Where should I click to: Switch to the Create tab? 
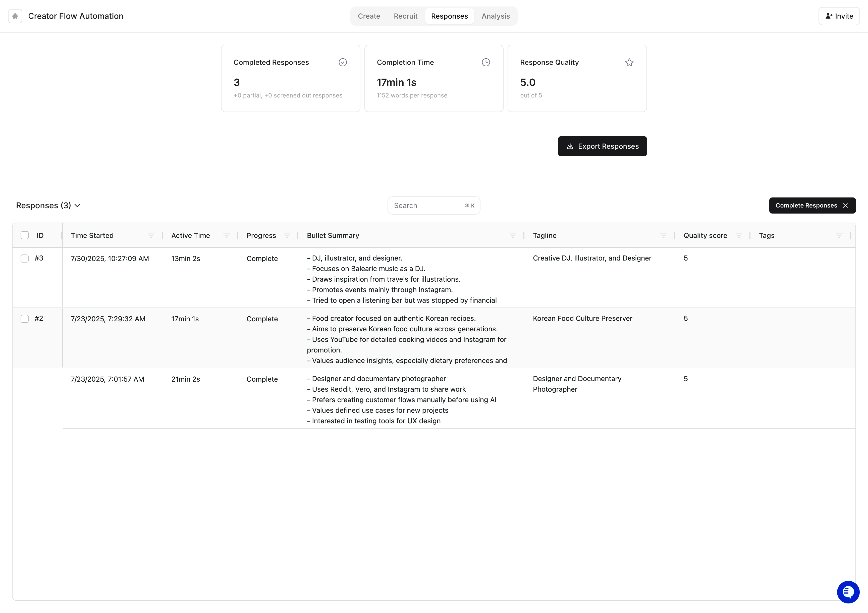[x=369, y=16]
